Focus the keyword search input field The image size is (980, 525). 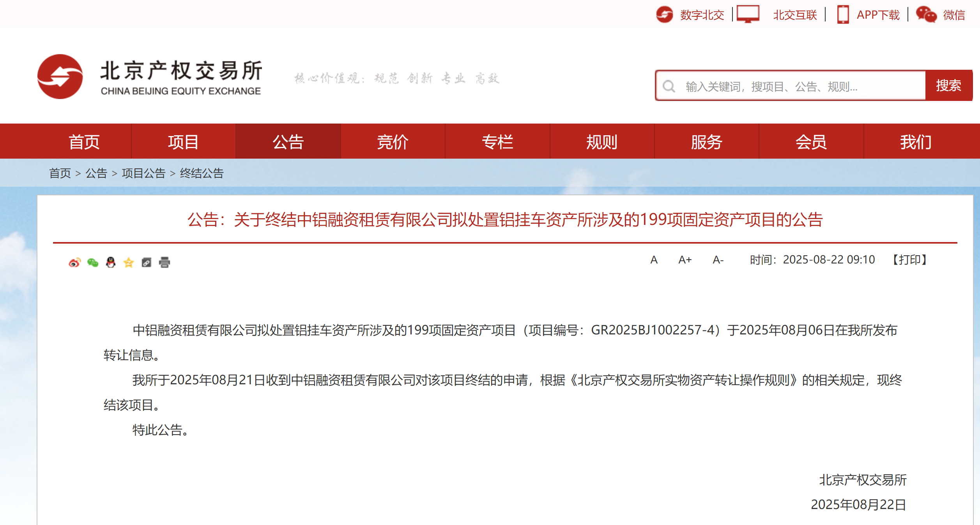(791, 86)
